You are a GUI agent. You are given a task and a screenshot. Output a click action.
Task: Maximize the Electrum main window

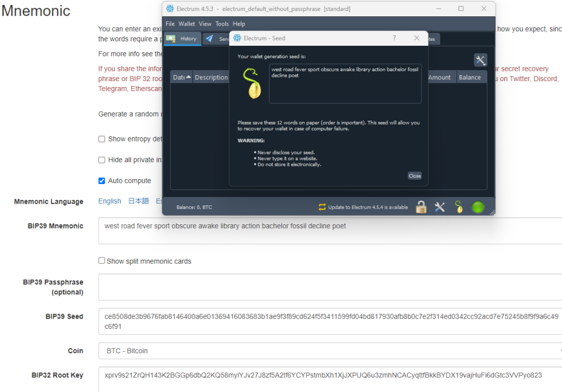point(461,9)
